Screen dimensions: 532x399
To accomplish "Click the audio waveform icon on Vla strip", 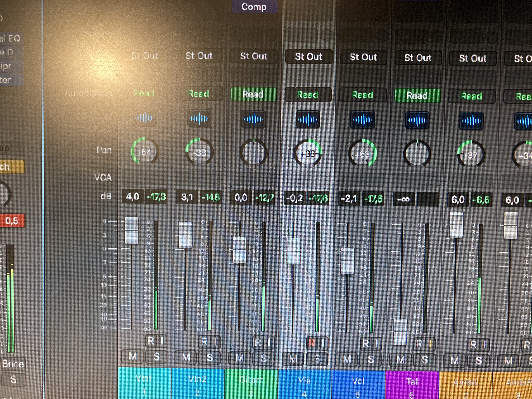I will pos(308,120).
